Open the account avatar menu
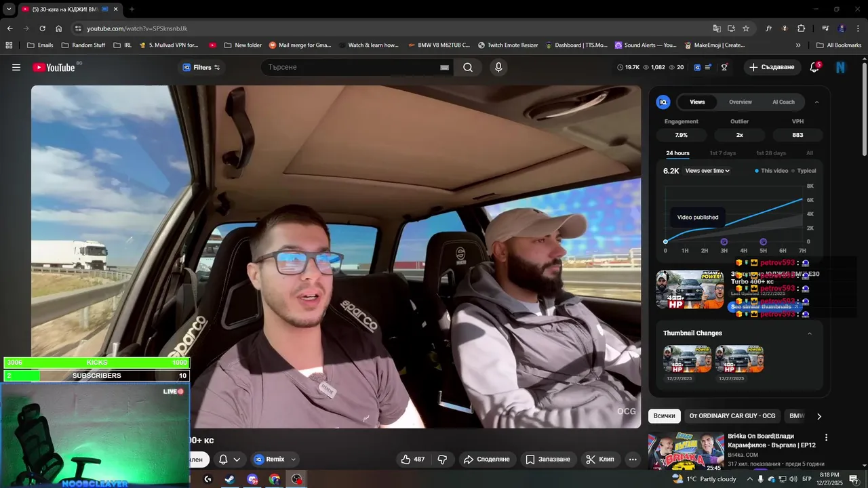The height and width of the screenshot is (488, 868). tap(841, 67)
